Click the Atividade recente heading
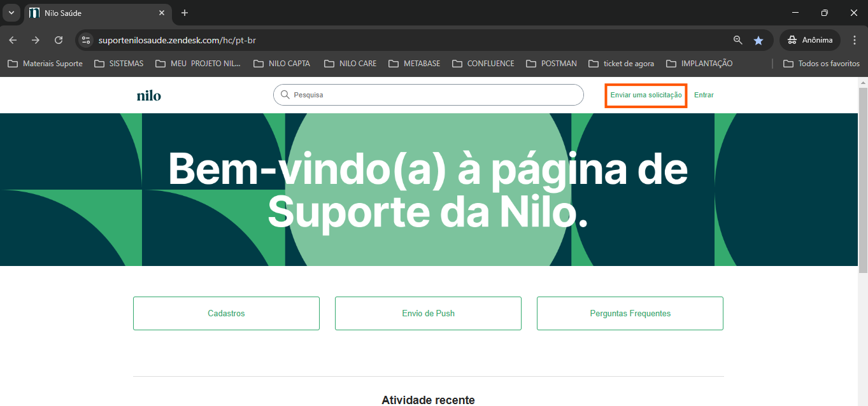 click(428, 400)
